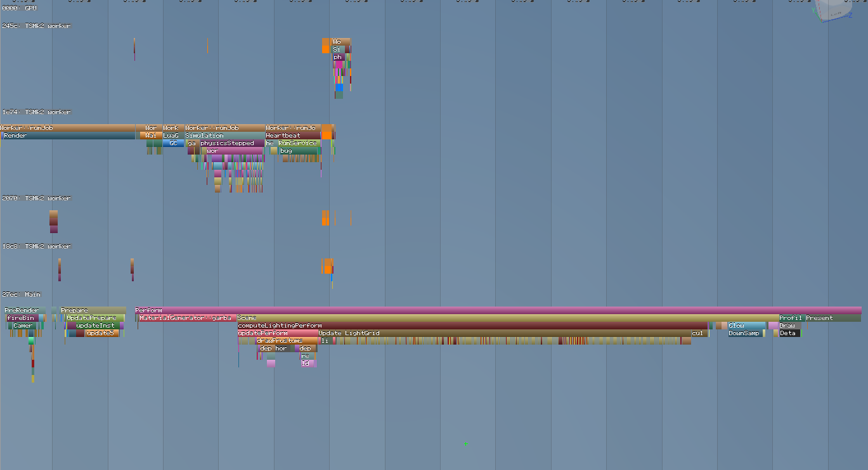
Task: Select the Si scope in the 245c worker
Action: tap(340, 49)
